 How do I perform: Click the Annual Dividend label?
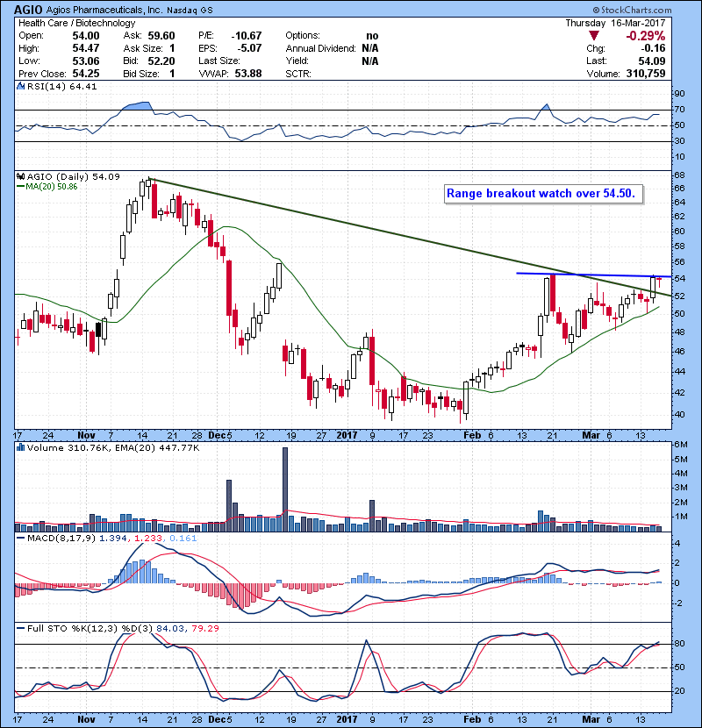[x=320, y=48]
